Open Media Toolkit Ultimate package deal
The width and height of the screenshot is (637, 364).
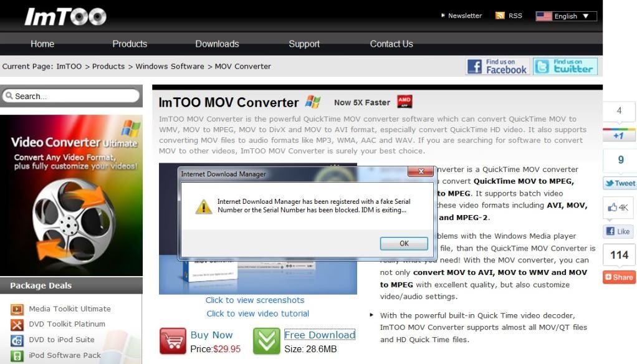pos(69,309)
